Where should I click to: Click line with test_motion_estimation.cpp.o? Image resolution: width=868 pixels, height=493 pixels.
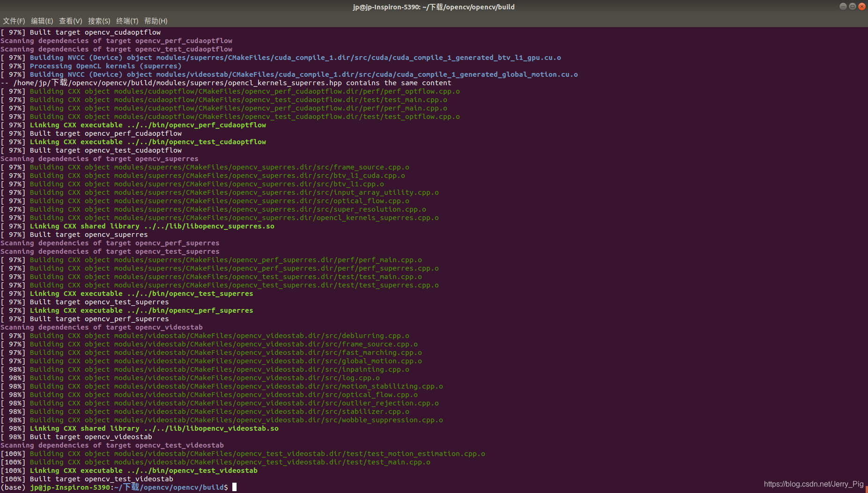[243, 454]
